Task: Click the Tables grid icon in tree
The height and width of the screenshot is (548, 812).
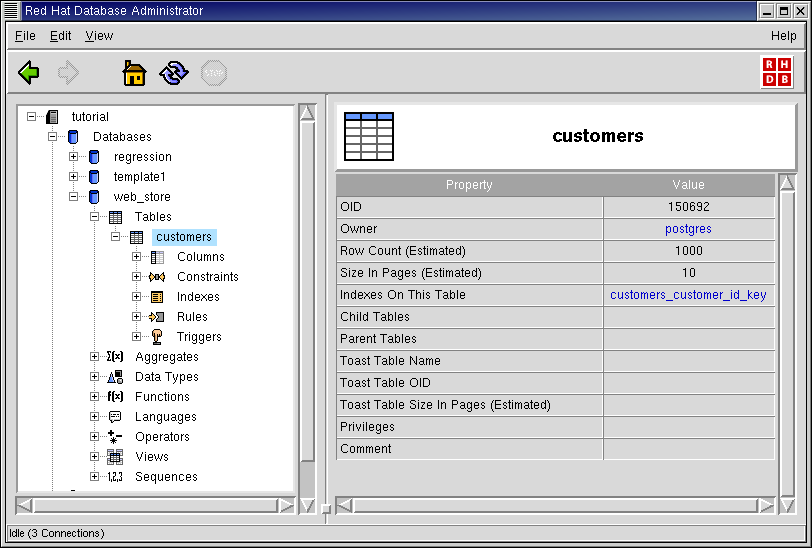Action: (x=115, y=217)
